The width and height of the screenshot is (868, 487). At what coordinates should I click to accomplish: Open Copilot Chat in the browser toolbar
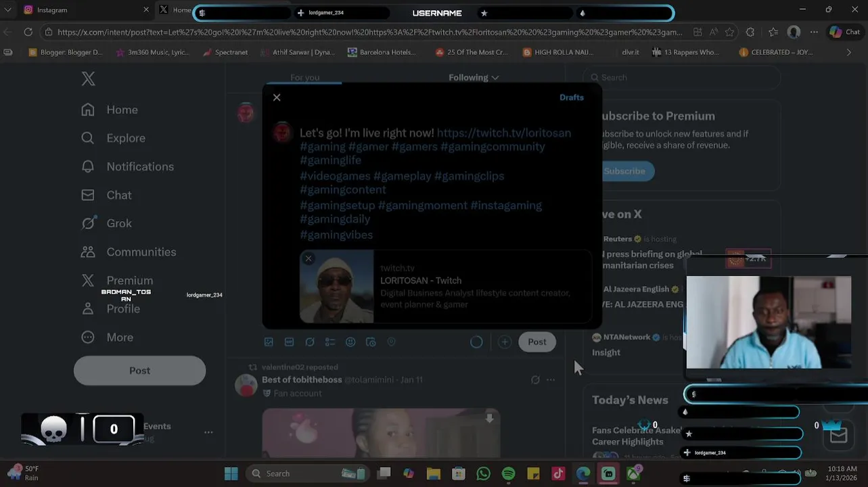point(845,32)
